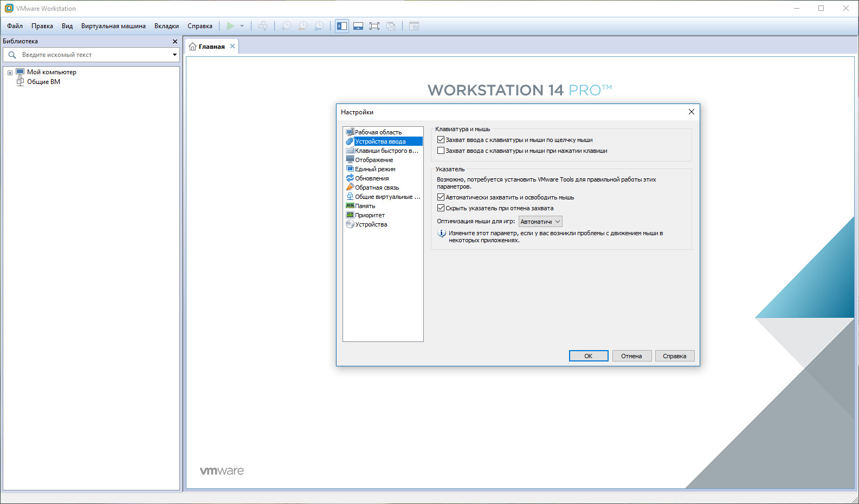859x504 pixels.
Task: Close the Библиотека panel
Action: tap(175, 41)
